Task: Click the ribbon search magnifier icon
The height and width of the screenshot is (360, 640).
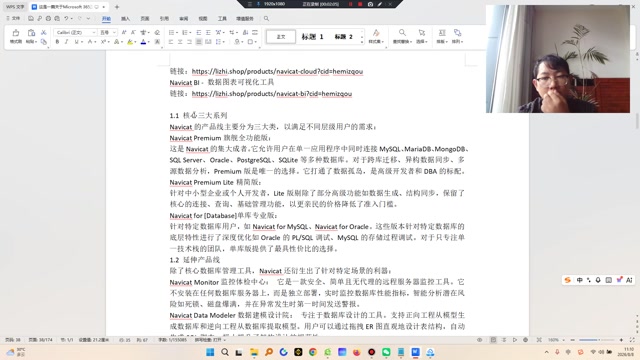Action: pyautogui.click(x=266, y=18)
